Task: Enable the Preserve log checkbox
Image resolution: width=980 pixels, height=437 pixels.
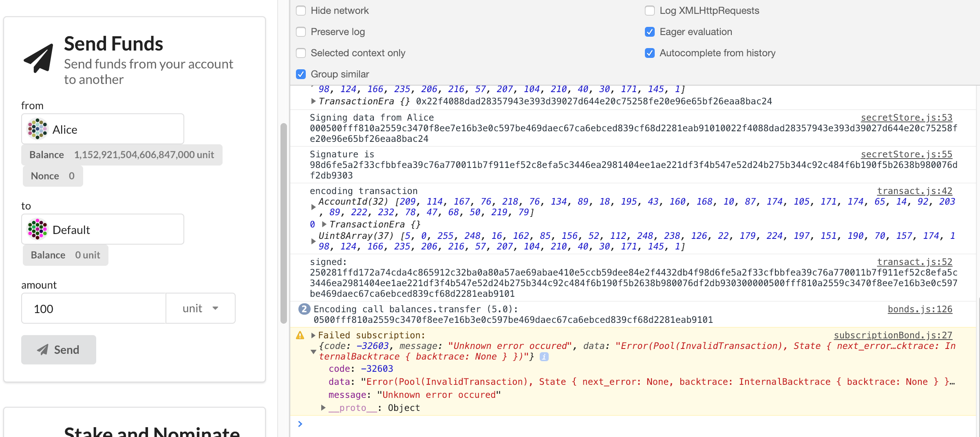Action: 301,32
